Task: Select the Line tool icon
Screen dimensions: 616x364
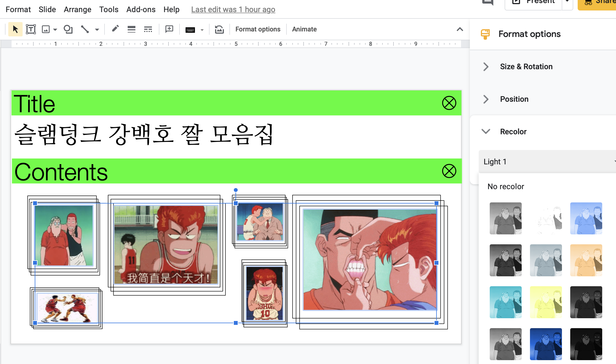Action: [x=85, y=29]
